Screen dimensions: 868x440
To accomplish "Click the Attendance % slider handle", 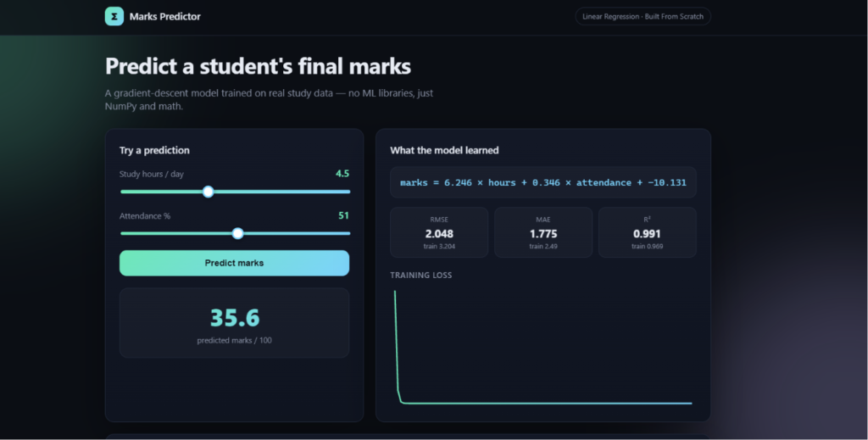I will coord(237,233).
